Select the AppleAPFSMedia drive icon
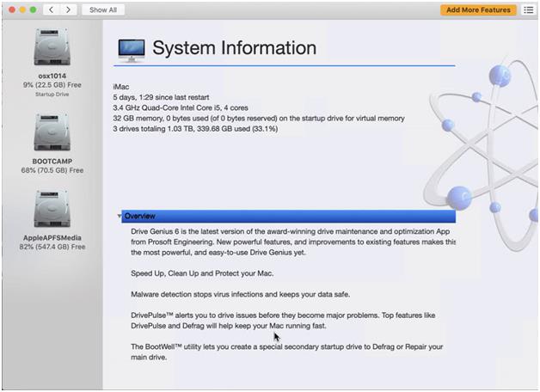 coord(52,209)
